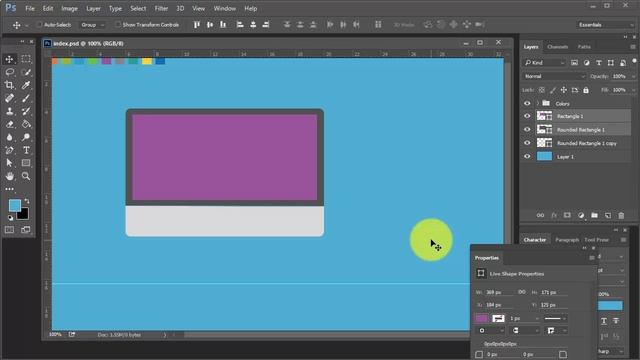Select the Path Selection tool
The width and height of the screenshot is (640, 360).
[x=9, y=163]
